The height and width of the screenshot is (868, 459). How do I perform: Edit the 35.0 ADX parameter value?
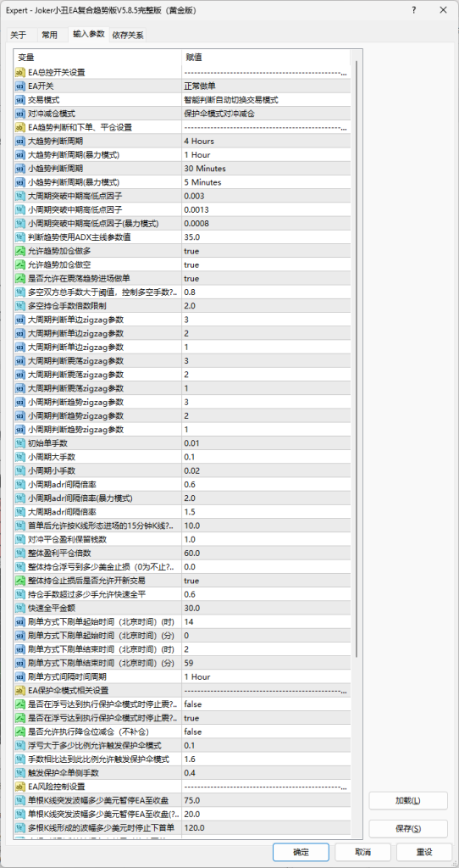[x=265, y=237]
